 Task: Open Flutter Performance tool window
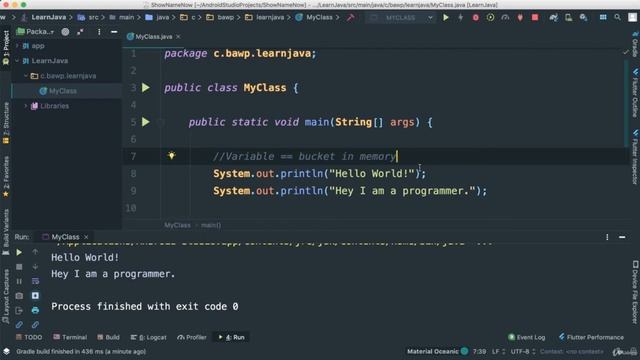(x=591, y=337)
